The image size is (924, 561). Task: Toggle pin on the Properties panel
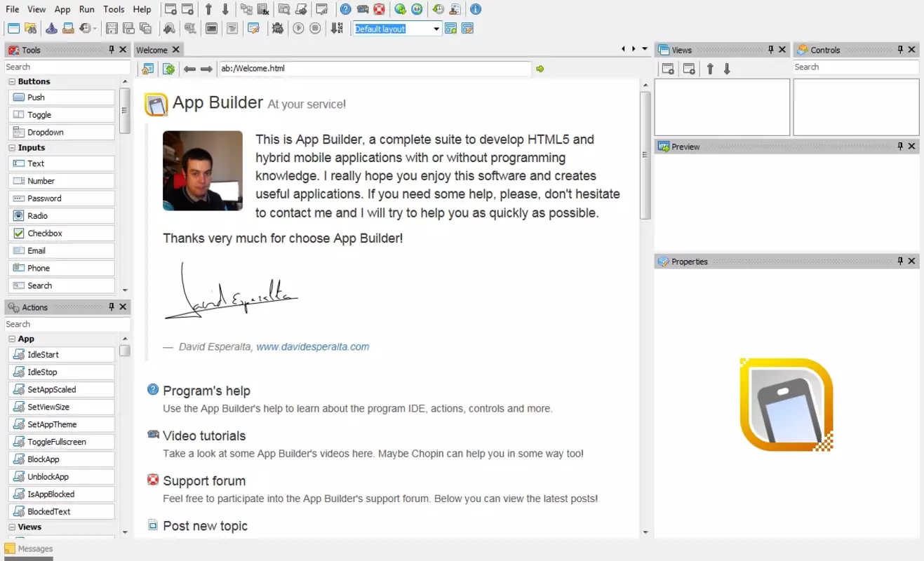point(900,261)
